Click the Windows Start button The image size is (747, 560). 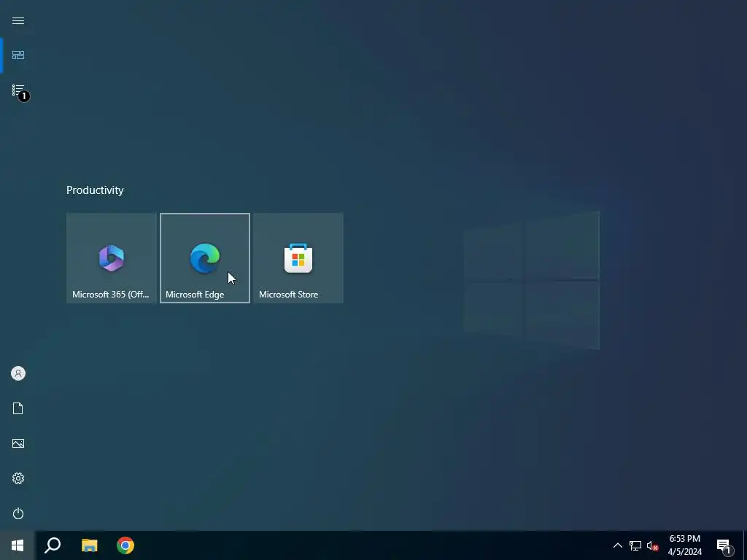[18, 545]
